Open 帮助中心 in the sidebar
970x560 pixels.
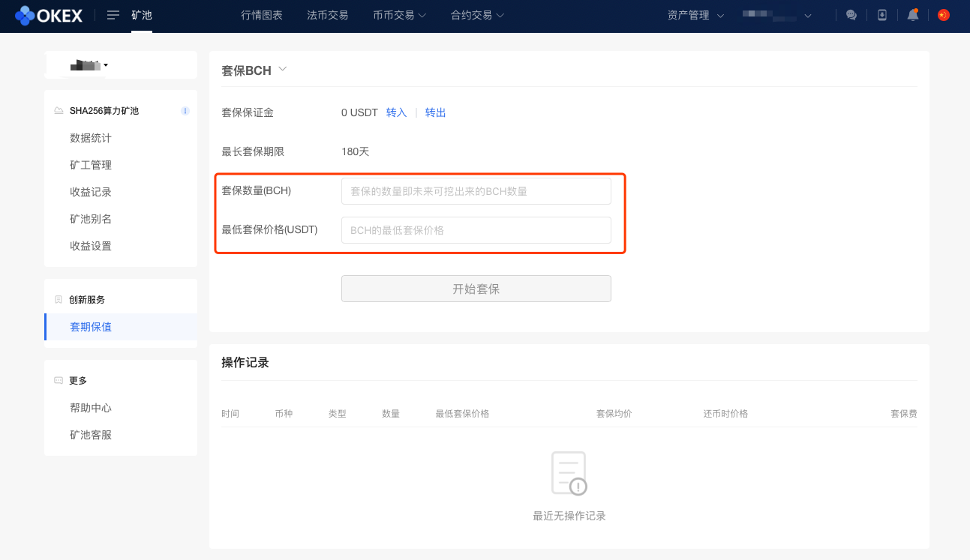[x=91, y=408]
